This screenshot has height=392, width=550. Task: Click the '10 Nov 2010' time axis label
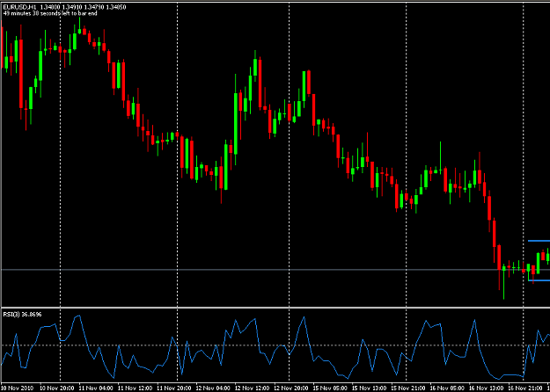(17, 388)
